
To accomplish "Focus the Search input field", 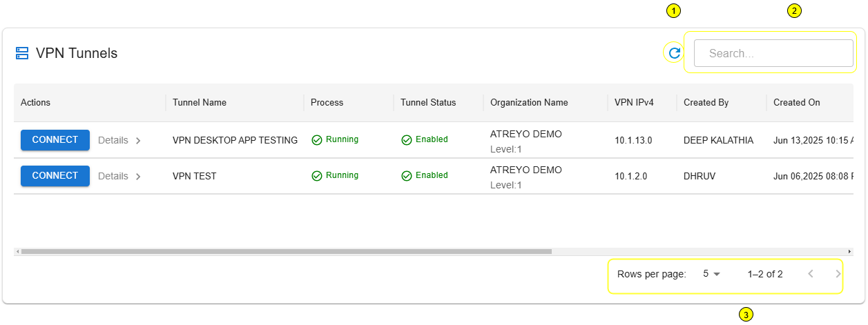I will 773,53.
